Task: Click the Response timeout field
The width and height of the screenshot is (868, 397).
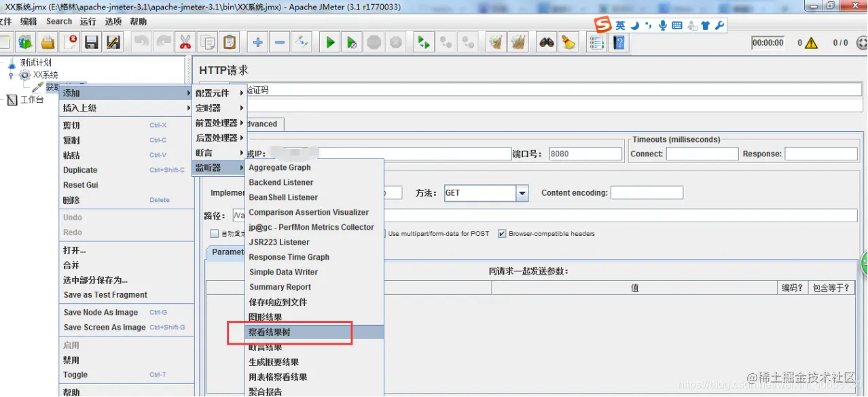Action: pos(821,154)
